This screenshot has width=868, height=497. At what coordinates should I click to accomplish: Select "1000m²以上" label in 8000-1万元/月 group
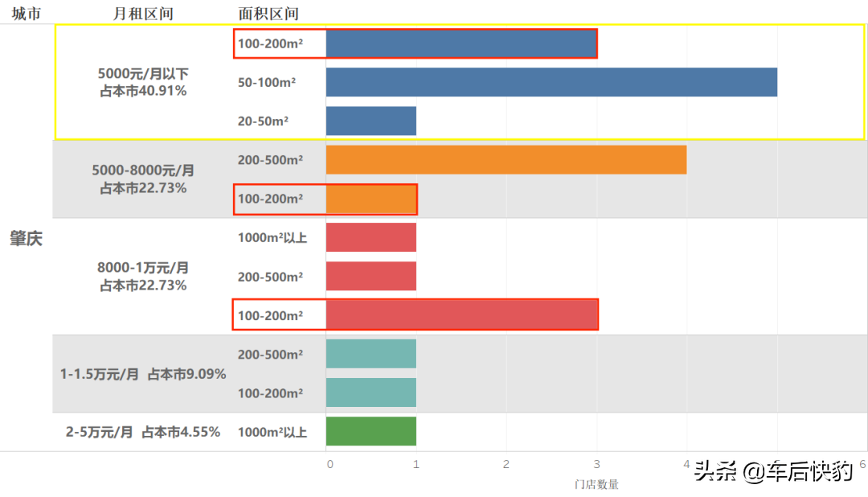[x=272, y=238]
